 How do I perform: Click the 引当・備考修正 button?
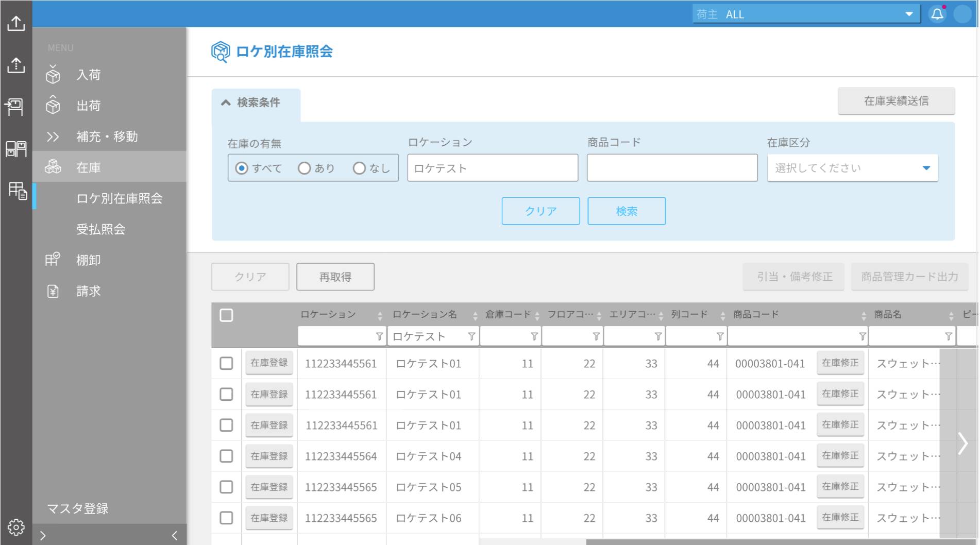[793, 277]
